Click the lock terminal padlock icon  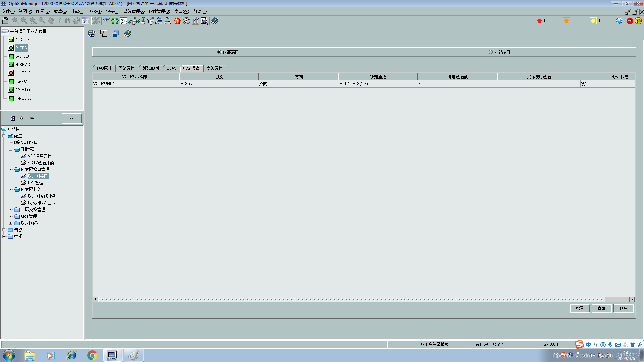[5, 21]
